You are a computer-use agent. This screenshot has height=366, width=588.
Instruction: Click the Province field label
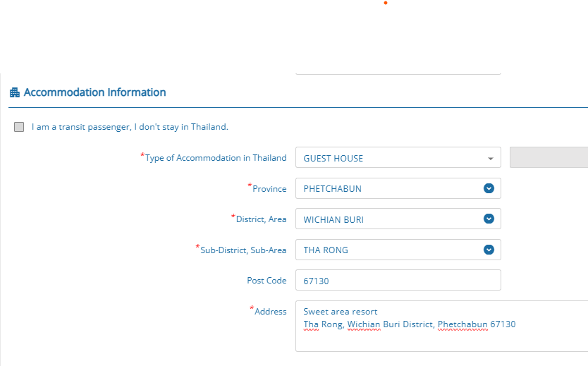point(269,189)
